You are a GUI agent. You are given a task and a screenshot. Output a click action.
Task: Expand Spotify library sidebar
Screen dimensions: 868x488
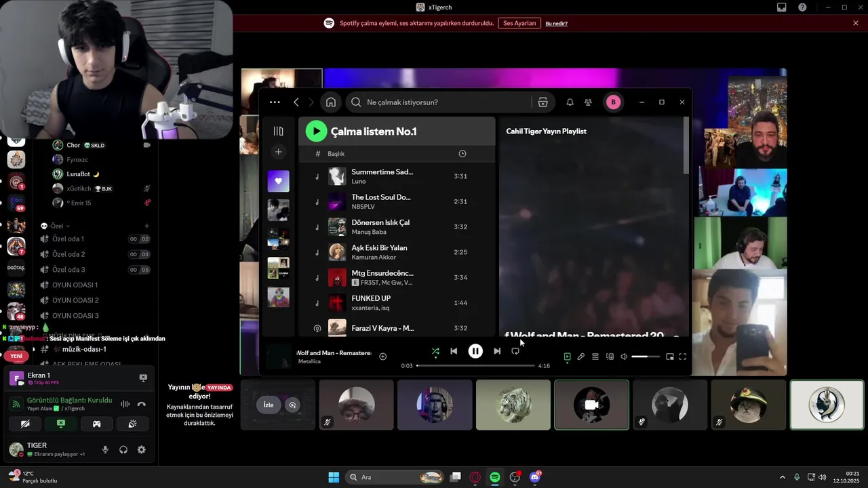(278, 131)
